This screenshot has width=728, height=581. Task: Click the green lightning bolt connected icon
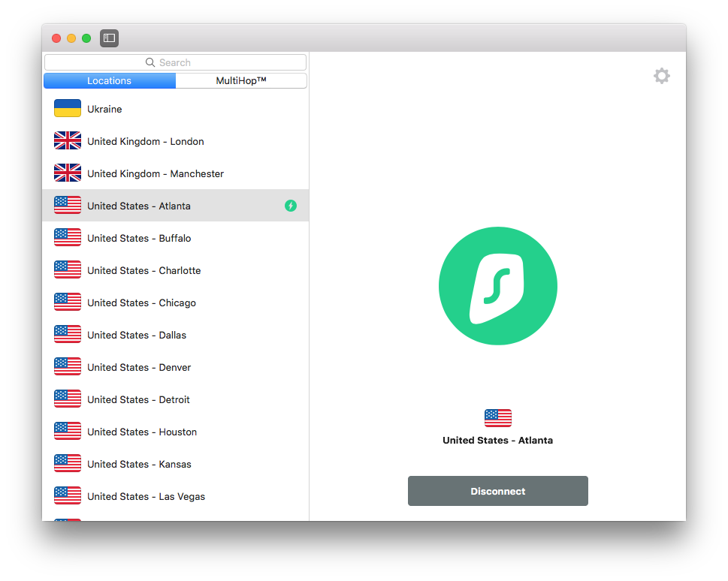(x=291, y=206)
